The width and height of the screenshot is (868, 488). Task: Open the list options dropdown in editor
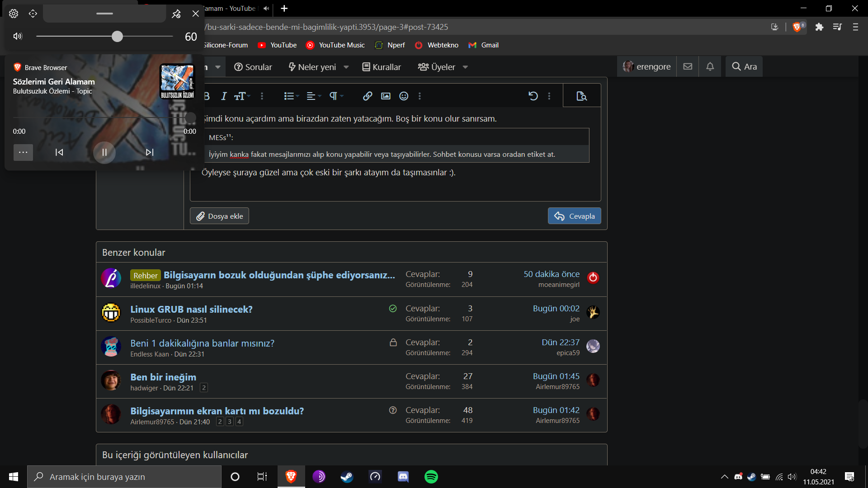point(292,96)
